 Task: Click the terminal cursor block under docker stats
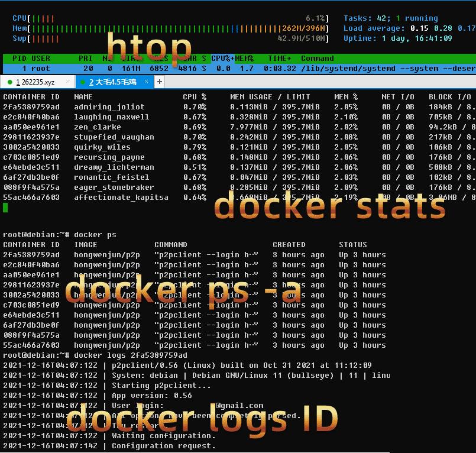tap(5, 208)
